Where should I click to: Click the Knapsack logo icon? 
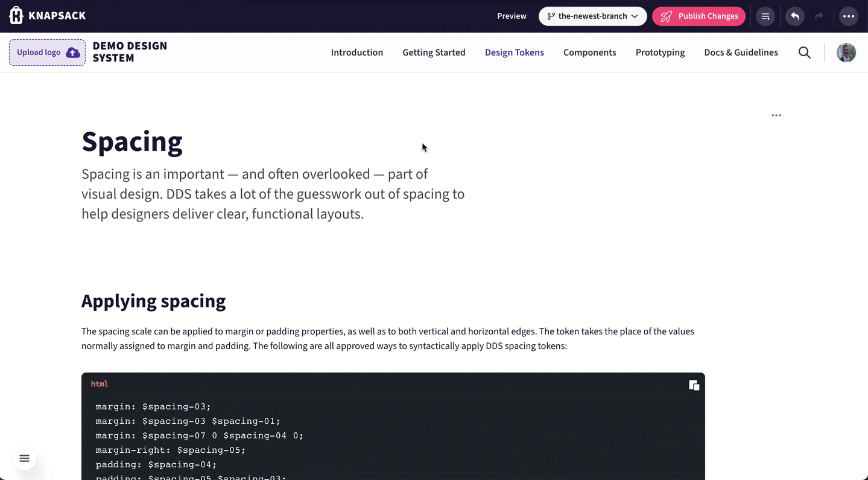pos(15,15)
